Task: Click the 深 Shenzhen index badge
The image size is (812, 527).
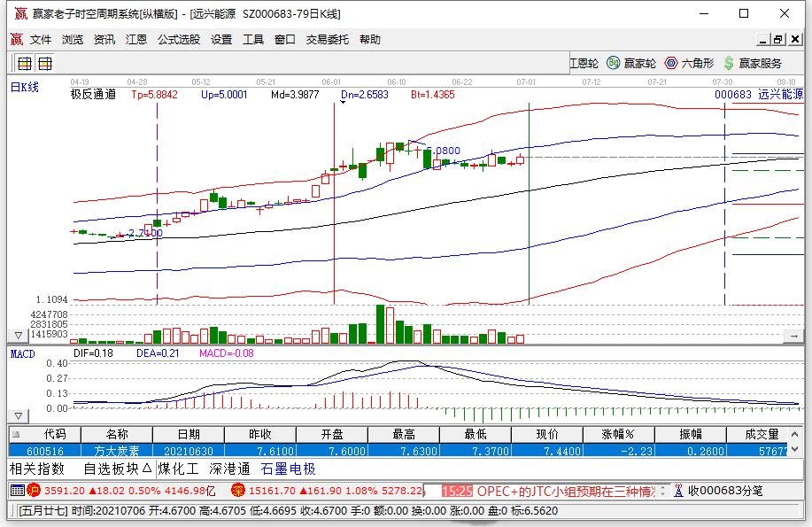Action: 238,490
